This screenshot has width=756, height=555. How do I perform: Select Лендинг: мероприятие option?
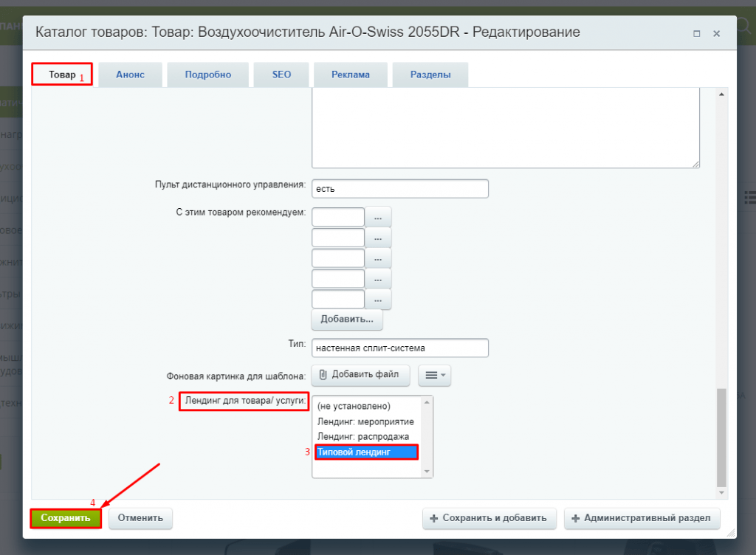coord(365,421)
